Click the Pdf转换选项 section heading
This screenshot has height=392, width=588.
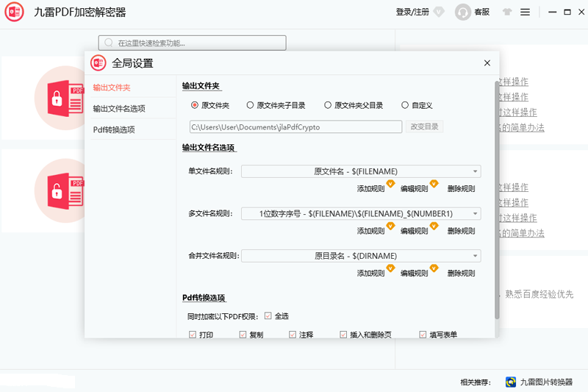click(204, 298)
